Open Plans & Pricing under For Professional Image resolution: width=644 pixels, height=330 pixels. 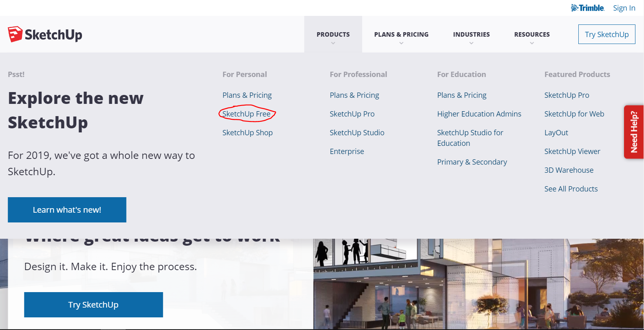(x=354, y=95)
